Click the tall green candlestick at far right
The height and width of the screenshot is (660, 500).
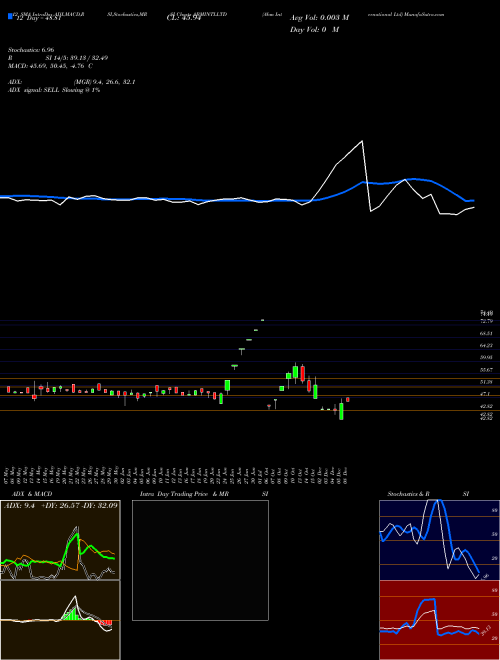tap(341, 411)
